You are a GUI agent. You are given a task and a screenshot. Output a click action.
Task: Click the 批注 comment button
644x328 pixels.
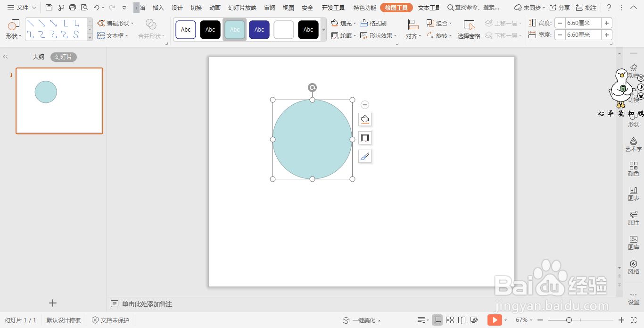(x=586, y=8)
